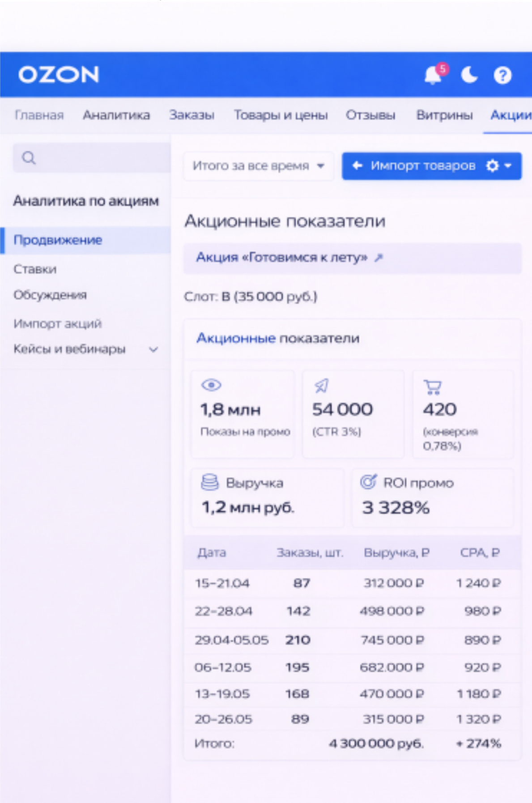
Task: Click Импорт товаров button label
Action: (423, 166)
